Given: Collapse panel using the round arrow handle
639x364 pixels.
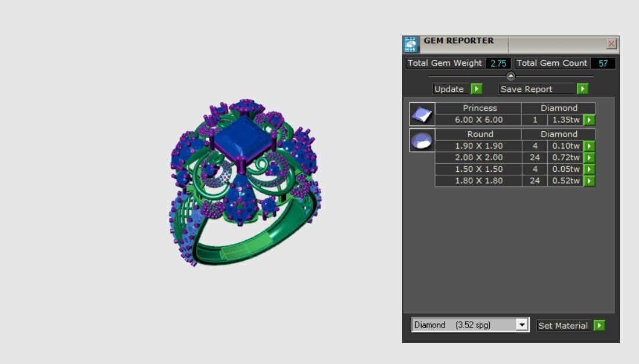Looking at the screenshot, I should [x=511, y=76].
